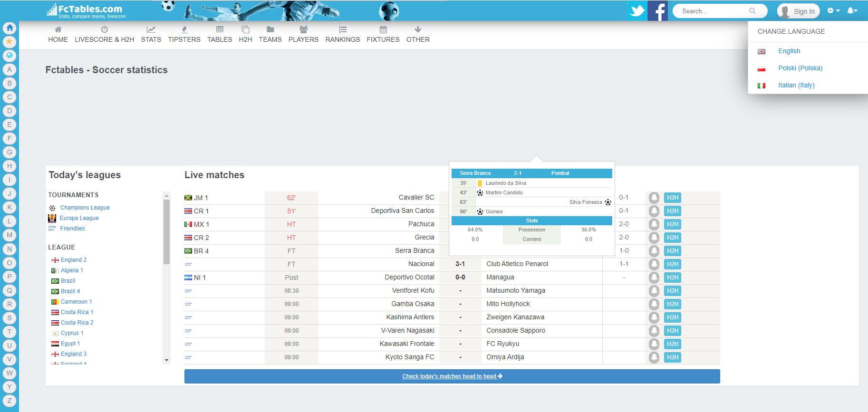
Task: Toggle notification bell for Gamba Osaka match
Action: [654, 304]
